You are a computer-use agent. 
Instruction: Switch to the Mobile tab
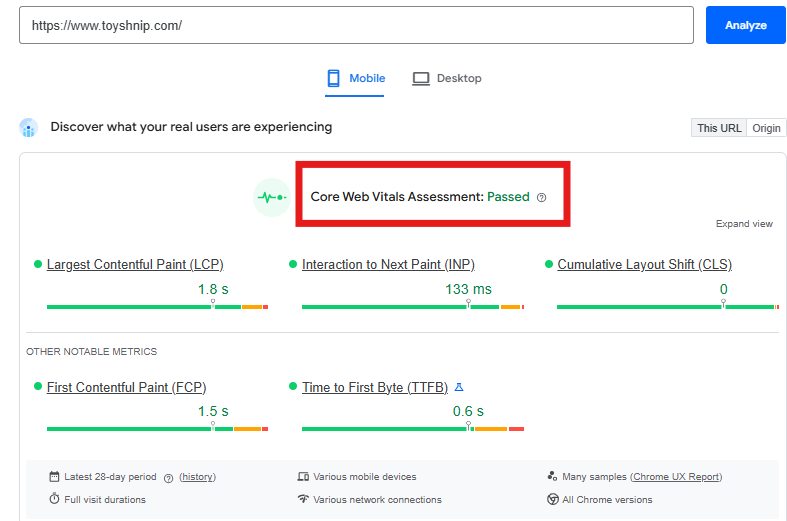point(355,78)
